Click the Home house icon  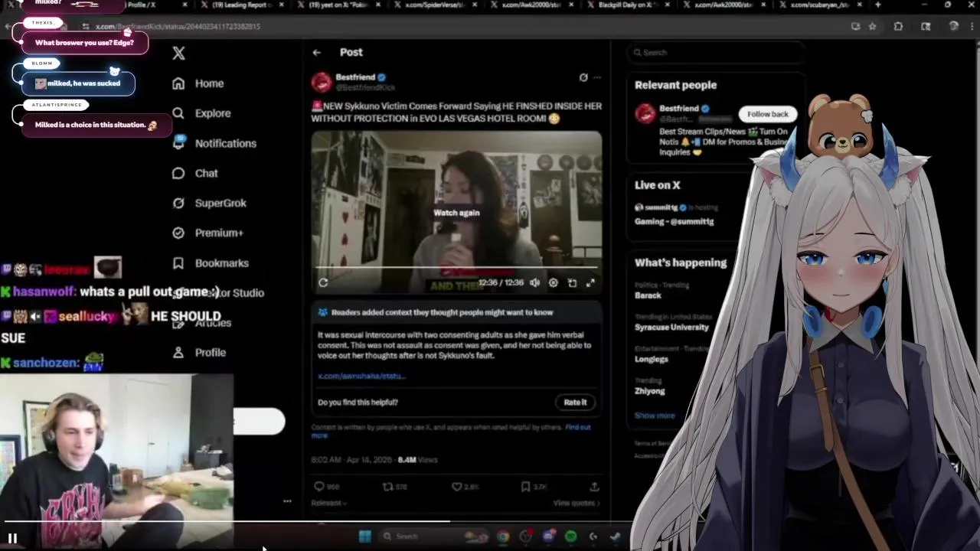[x=178, y=83]
